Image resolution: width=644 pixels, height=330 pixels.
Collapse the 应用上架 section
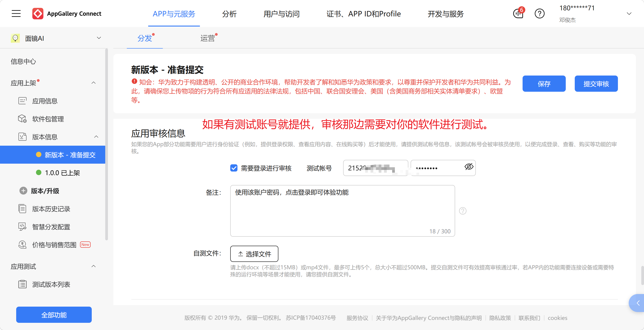[94, 83]
